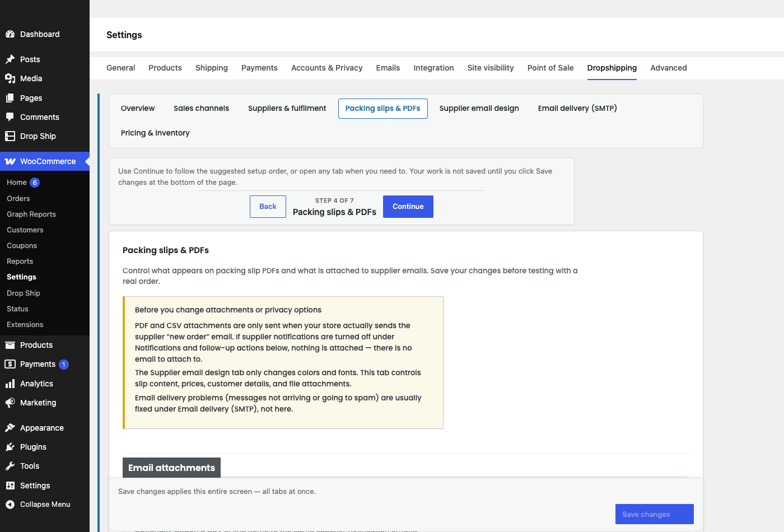Open Supplier email design sub-tab
Image resolution: width=784 pixels, height=532 pixels.
click(x=479, y=109)
